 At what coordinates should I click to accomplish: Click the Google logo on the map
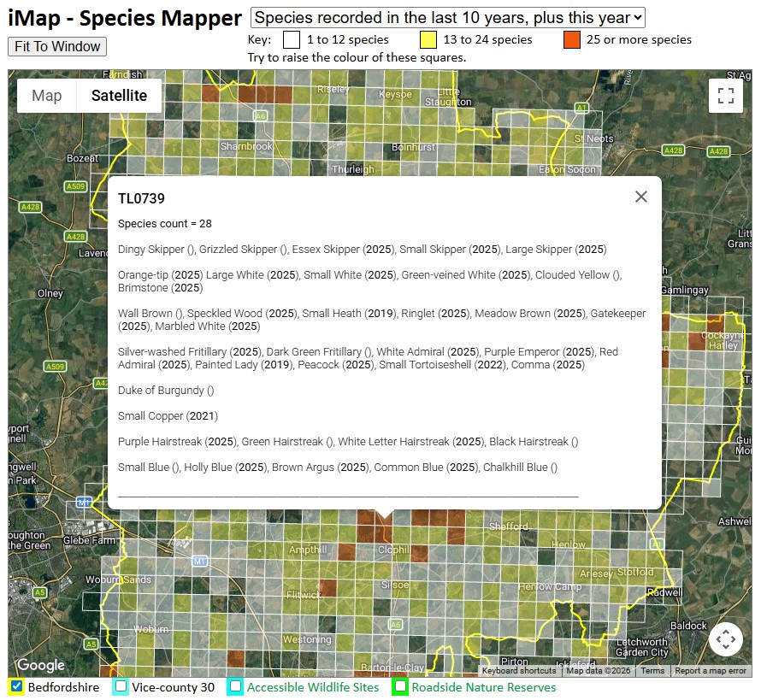coord(39,665)
